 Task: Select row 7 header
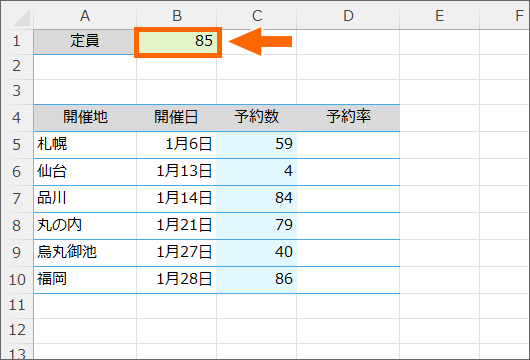tap(17, 199)
